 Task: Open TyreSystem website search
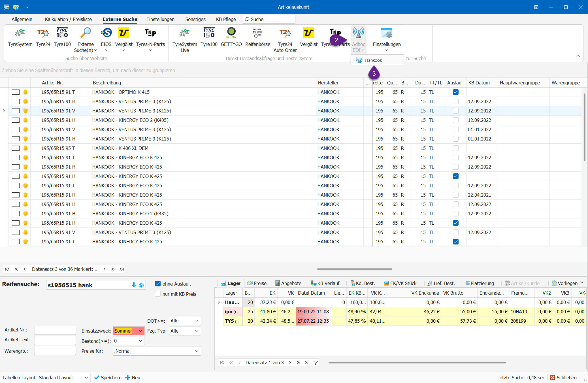point(20,37)
